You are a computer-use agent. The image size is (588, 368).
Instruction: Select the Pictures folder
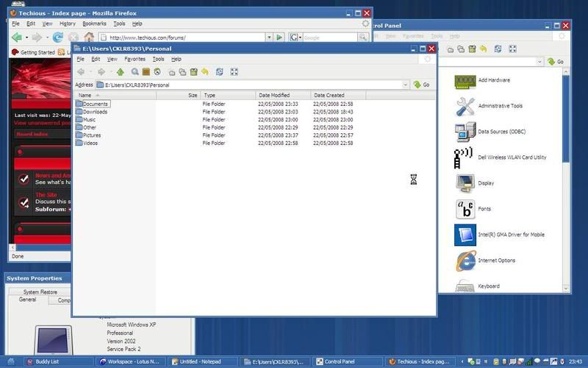(88, 135)
